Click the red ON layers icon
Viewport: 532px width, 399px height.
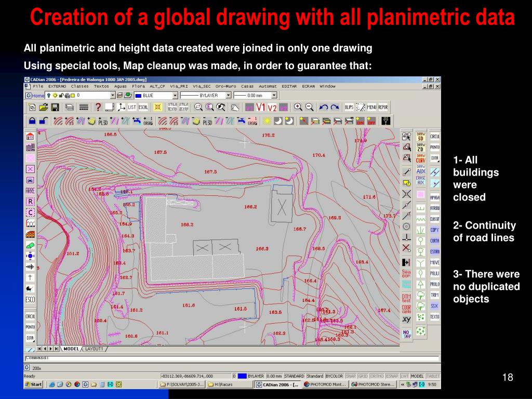(x=361, y=121)
